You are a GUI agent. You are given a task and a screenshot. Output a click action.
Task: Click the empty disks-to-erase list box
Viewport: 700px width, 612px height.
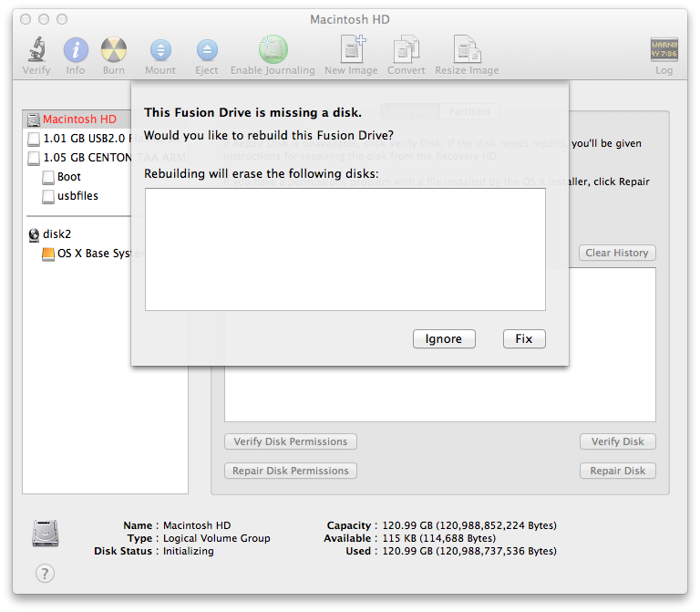(x=345, y=249)
